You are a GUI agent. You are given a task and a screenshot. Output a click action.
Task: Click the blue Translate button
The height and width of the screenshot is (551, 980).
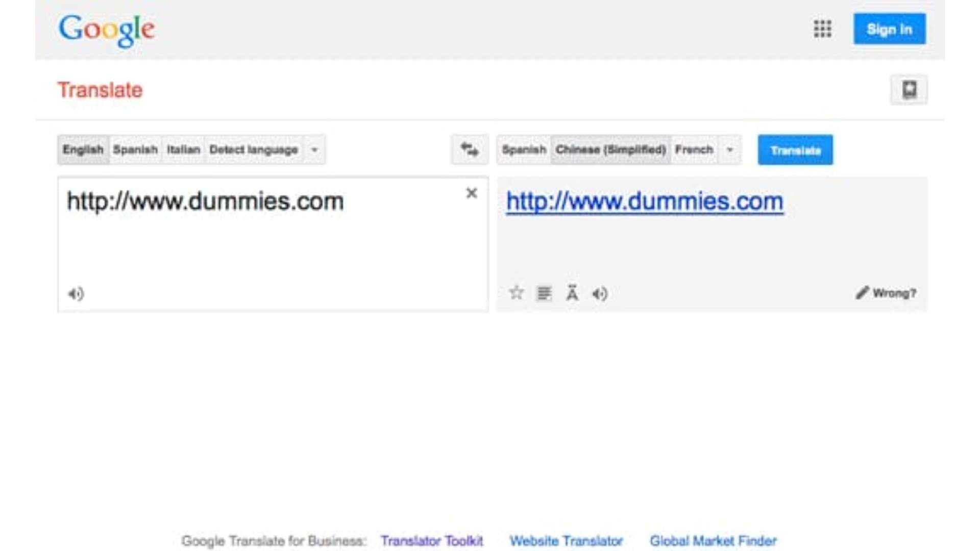795,150
